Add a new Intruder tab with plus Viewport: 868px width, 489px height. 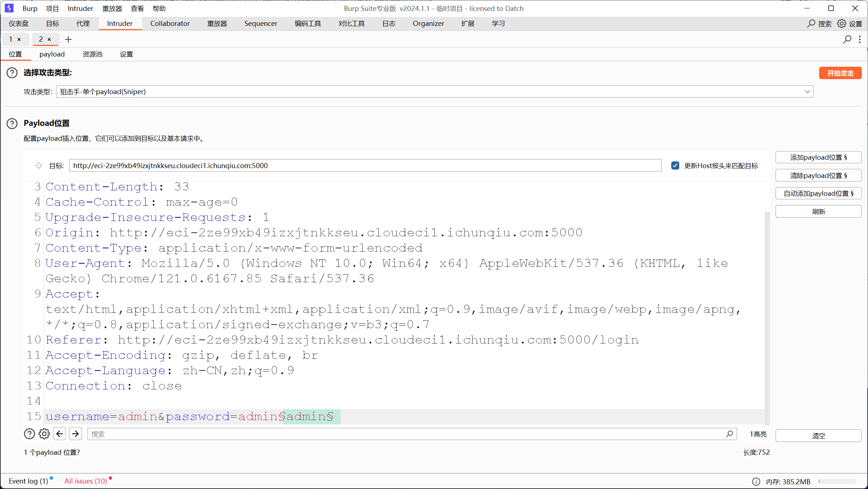click(68, 39)
